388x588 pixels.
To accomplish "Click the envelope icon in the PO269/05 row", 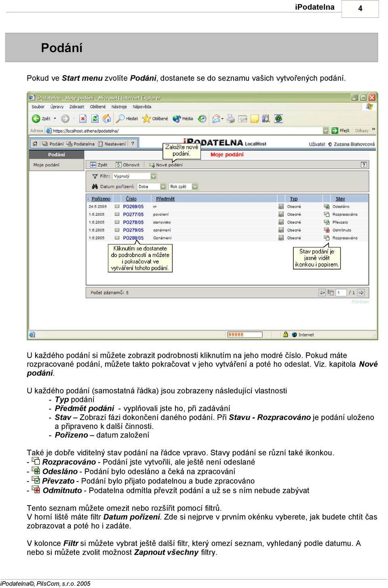I will (117, 206).
